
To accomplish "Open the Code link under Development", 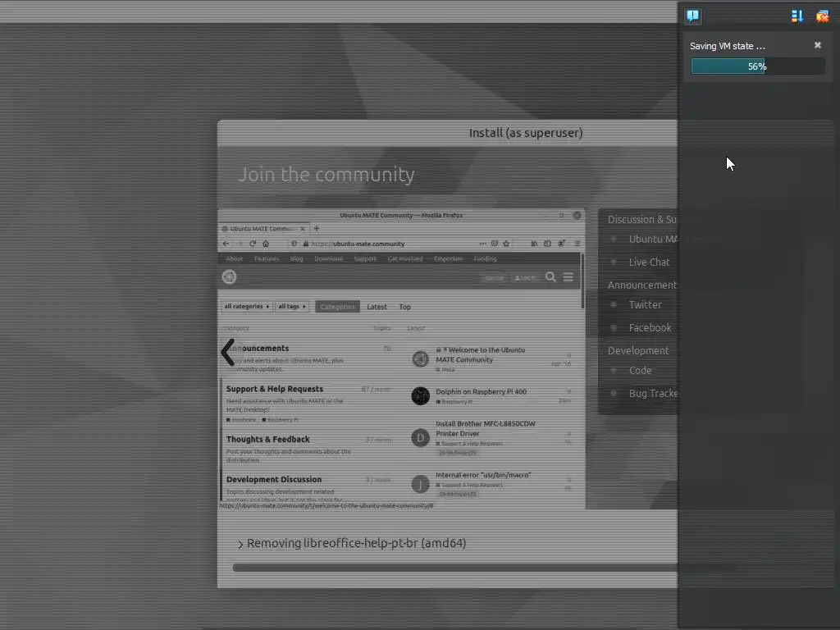I will point(640,371).
